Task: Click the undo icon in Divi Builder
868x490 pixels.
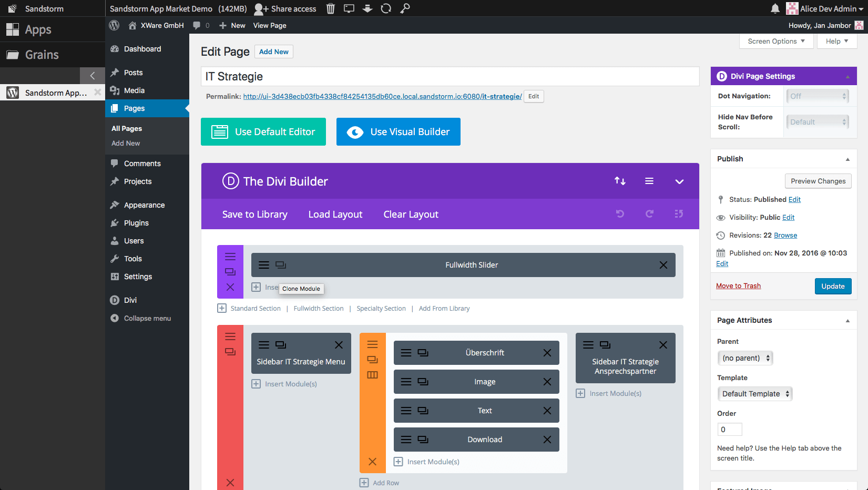Action: pos(620,213)
